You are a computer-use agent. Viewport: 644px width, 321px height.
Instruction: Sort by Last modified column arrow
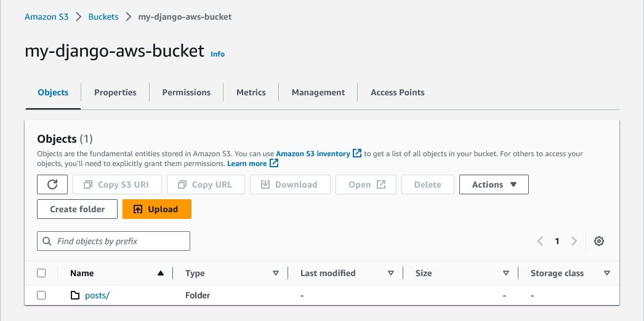click(x=391, y=273)
